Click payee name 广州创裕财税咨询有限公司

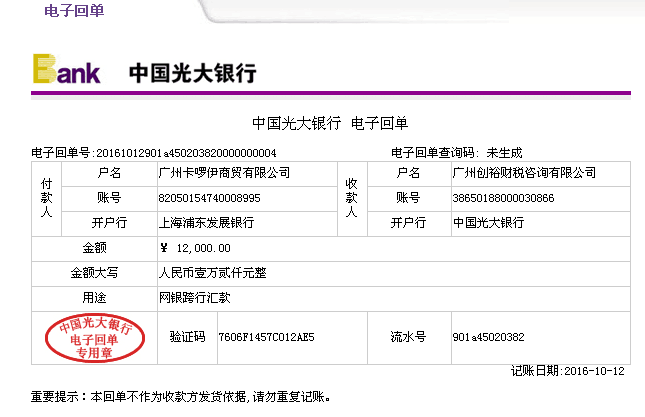(524, 173)
